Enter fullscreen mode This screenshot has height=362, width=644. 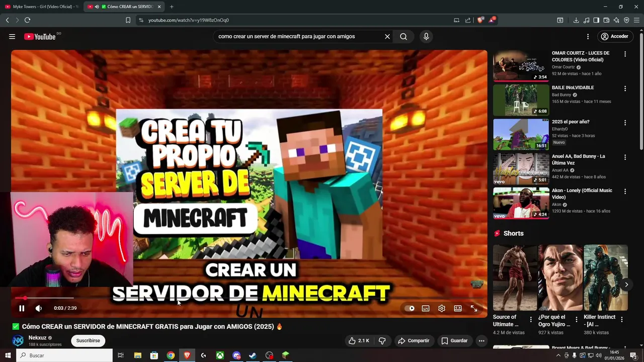(474, 309)
